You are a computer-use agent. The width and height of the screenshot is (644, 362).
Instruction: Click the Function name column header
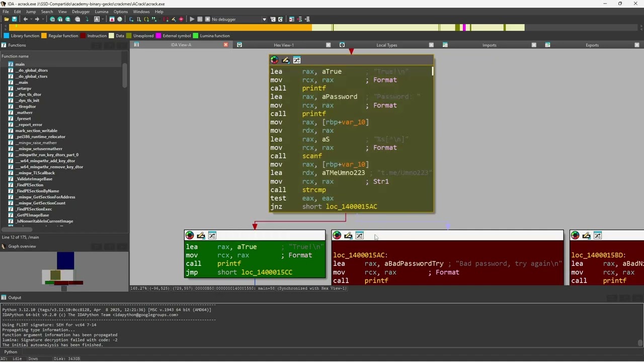pyautogui.click(x=61, y=56)
